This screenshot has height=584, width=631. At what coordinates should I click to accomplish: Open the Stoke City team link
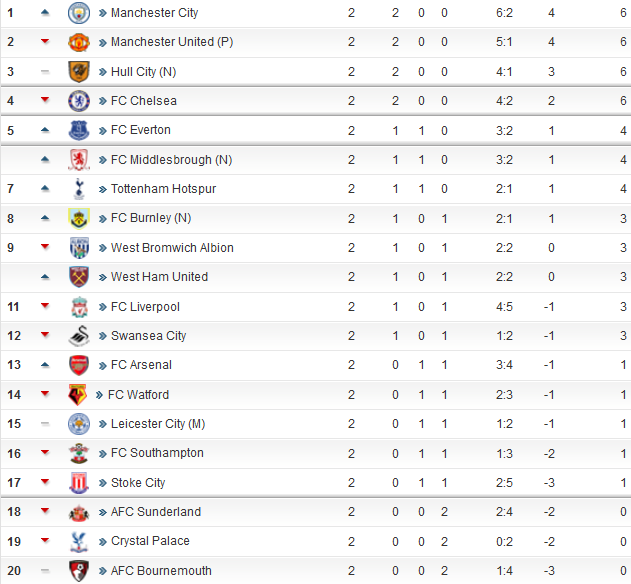tap(138, 483)
